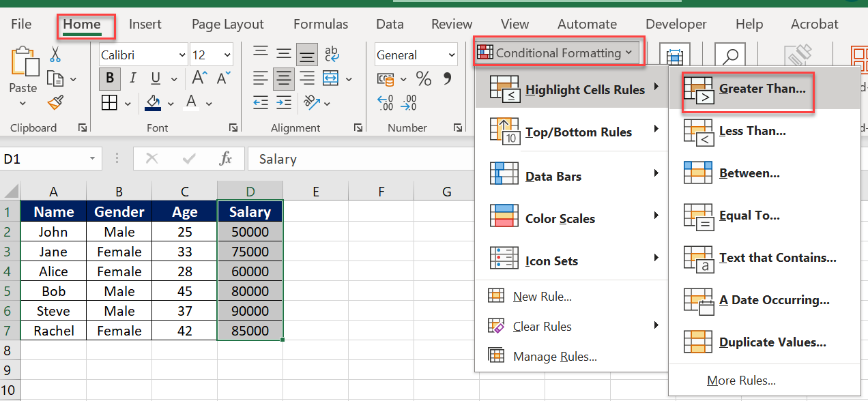
Task: Click the Insert Function fx icon
Action: (x=226, y=159)
